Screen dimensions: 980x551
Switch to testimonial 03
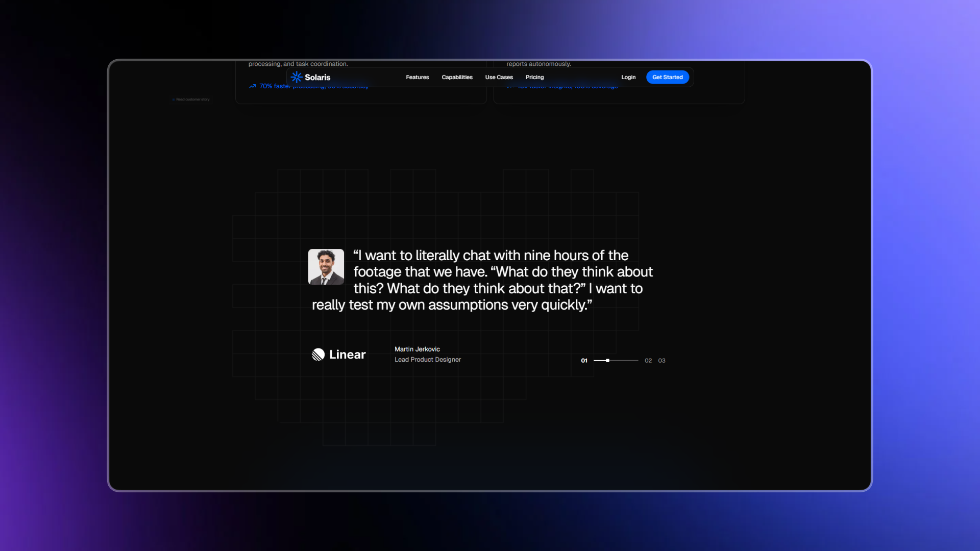(661, 361)
